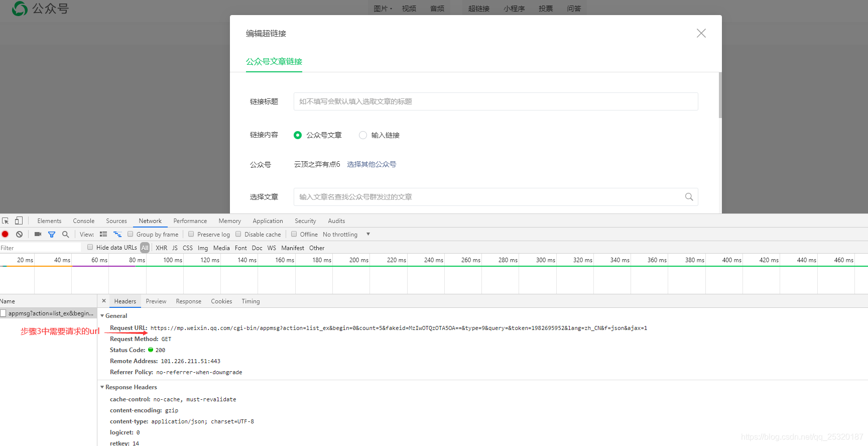Open the Application tab
Screen dimensions: 868x446
(x=268, y=221)
